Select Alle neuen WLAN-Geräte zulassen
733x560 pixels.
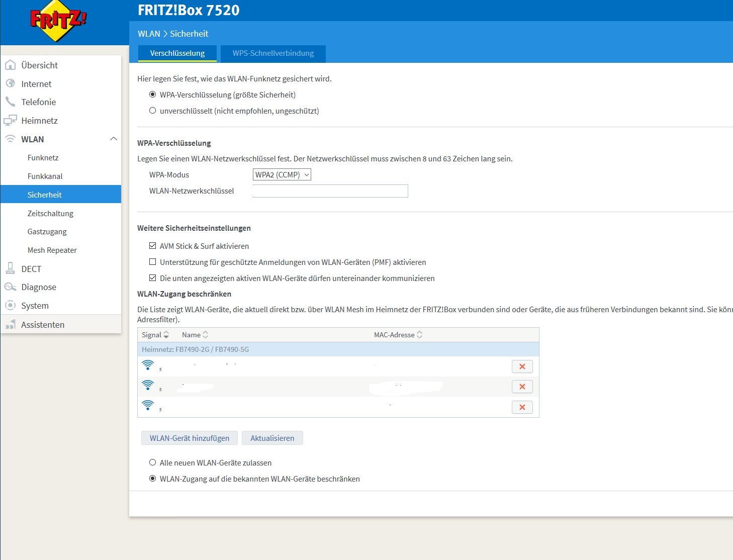click(152, 462)
